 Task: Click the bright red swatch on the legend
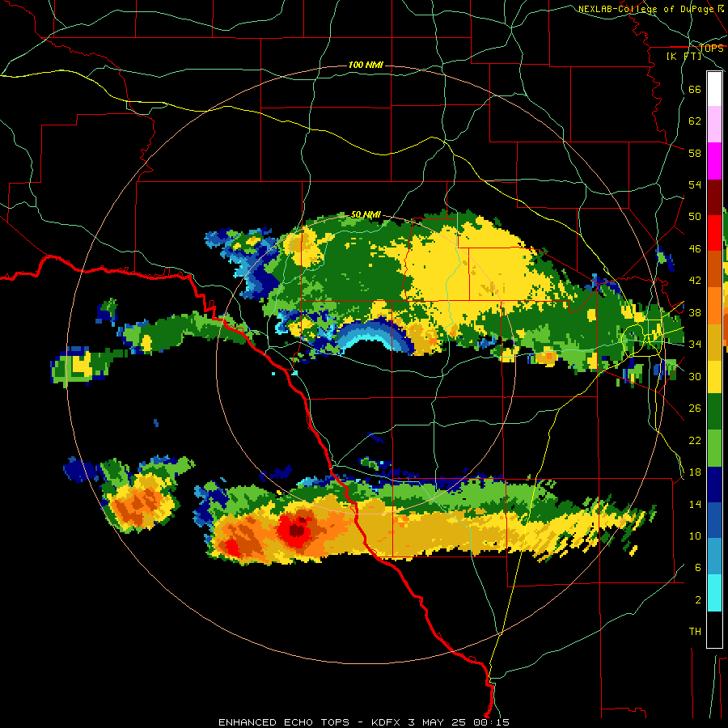pos(714,233)
